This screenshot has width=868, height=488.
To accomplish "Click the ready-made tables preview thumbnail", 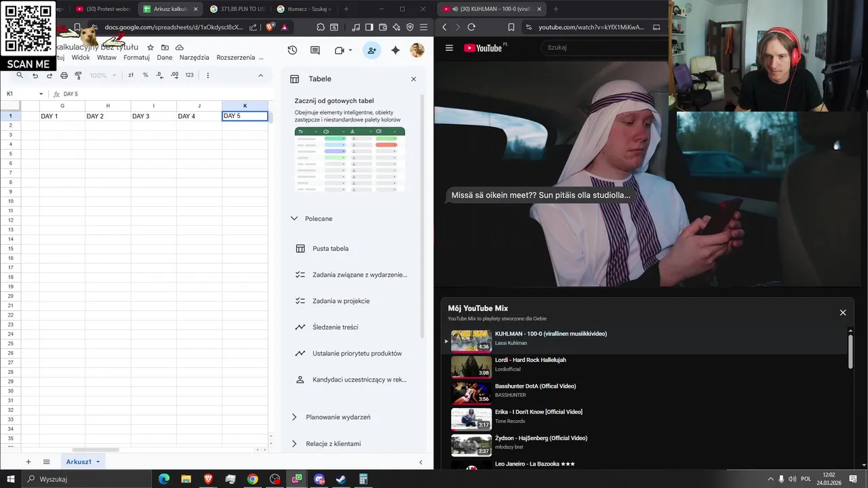I will (x=350, y=160).
